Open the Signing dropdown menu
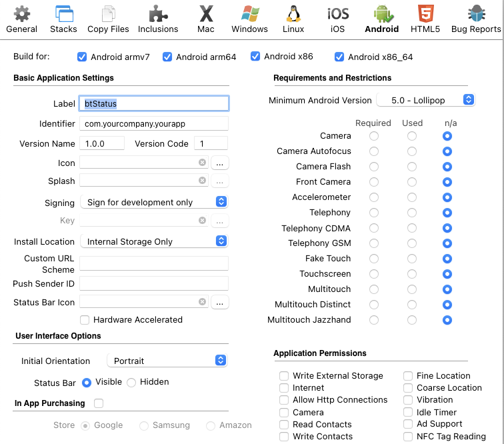The height and width of the screenshot is (444, 504). coord(154,202)
